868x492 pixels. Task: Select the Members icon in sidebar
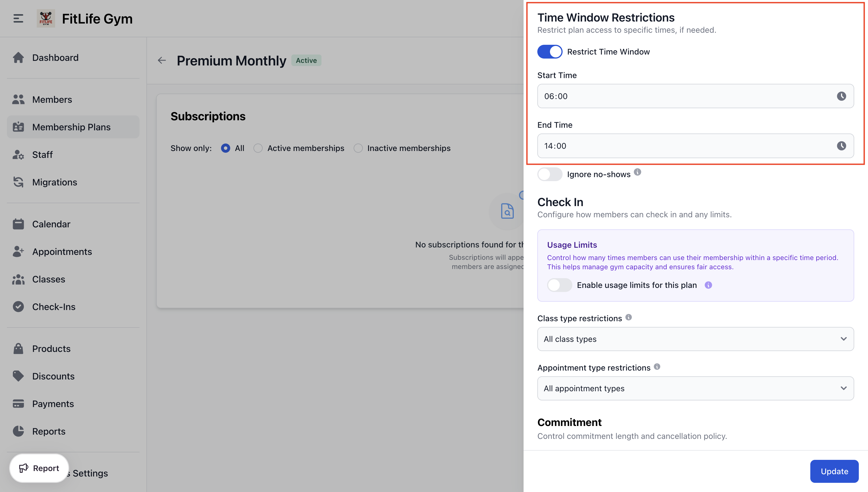[18, 99]
